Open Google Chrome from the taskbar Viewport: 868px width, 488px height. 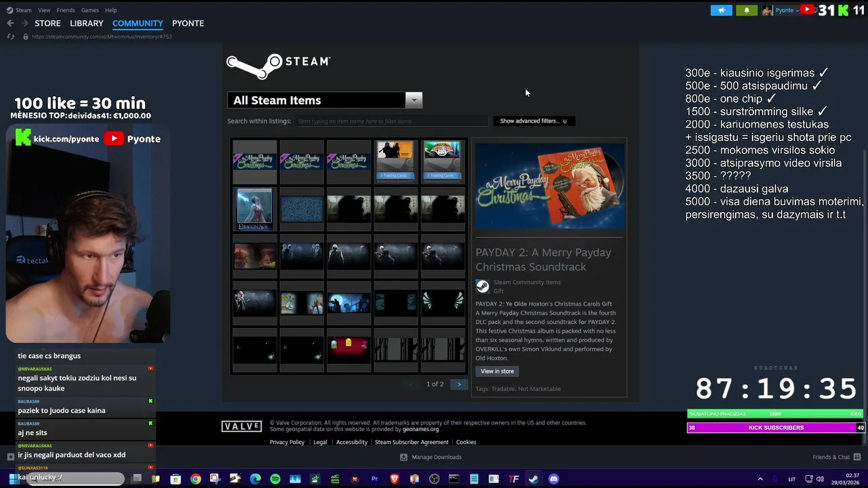pyautogui.click(x=195, y=479)
